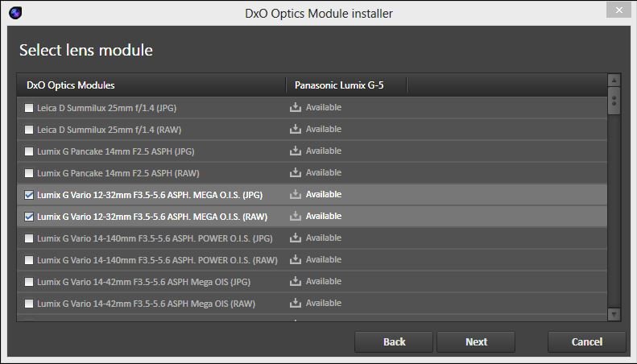Viewport: 637px width, 364px height.
Task: Check Lumix G Pancake 14mm F2.5 ASPH (RAW)
Action: coord(30,173)
